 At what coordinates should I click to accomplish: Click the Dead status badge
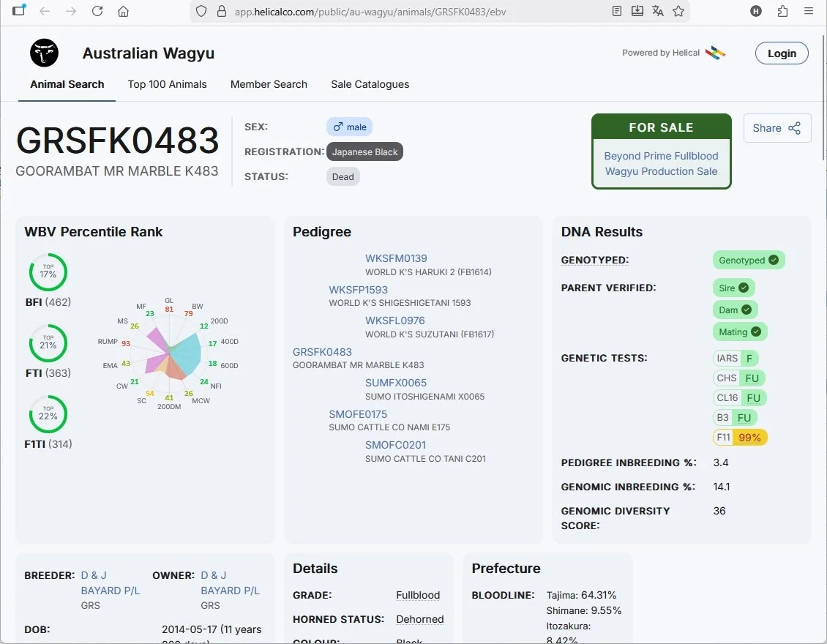tap(343, 176)
